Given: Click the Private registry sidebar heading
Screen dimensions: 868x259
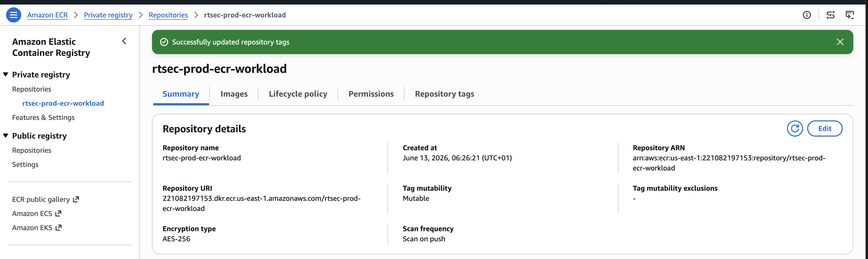Looking at the screenshot, I should point(41,74).
